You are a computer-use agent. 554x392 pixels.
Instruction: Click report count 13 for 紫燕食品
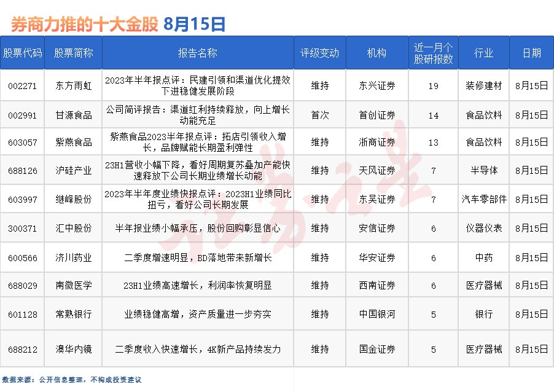tap(433, 143)
